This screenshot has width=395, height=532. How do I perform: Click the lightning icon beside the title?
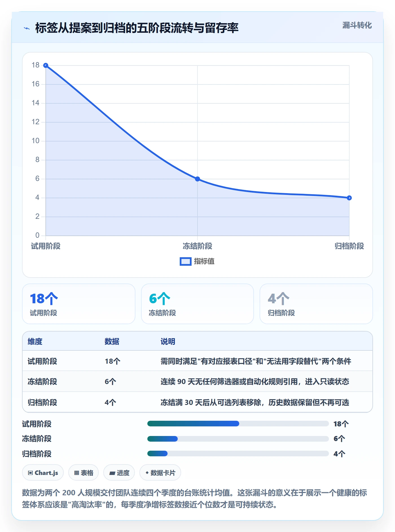point(27,28)
